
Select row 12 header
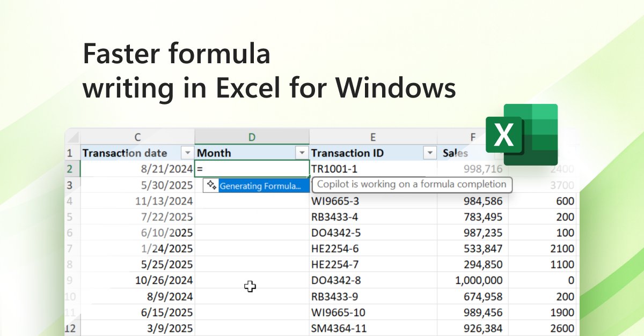tap(72, 328)
